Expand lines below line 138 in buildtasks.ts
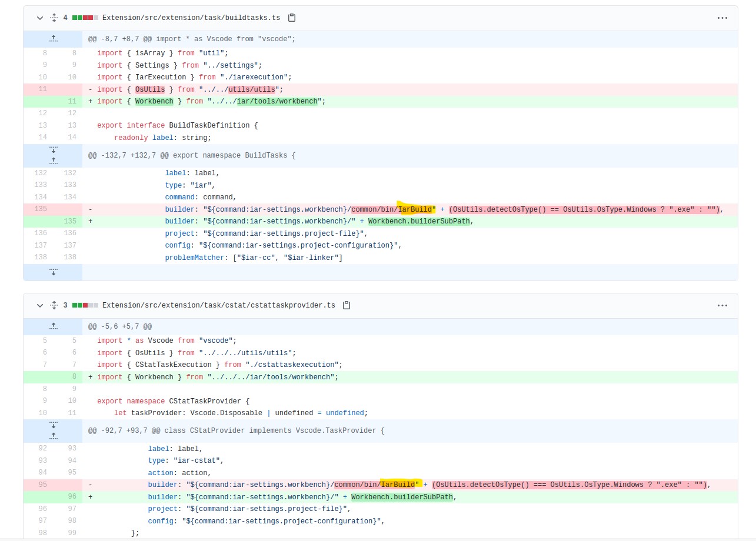The width and height of the screenshot is (756, 541). coord(53,272)
